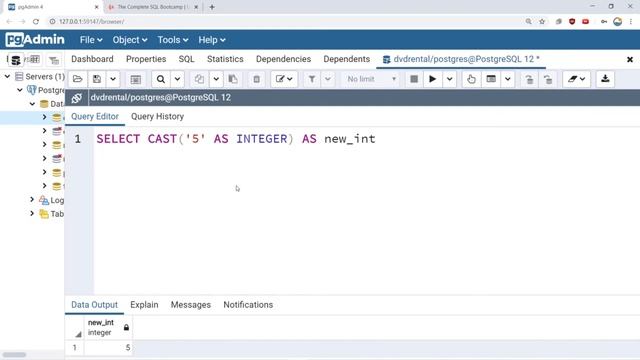This screenshot has height=360, width=640.
Task: Collapse the PostgreSQL server tree node
Action: coord(20,90)
